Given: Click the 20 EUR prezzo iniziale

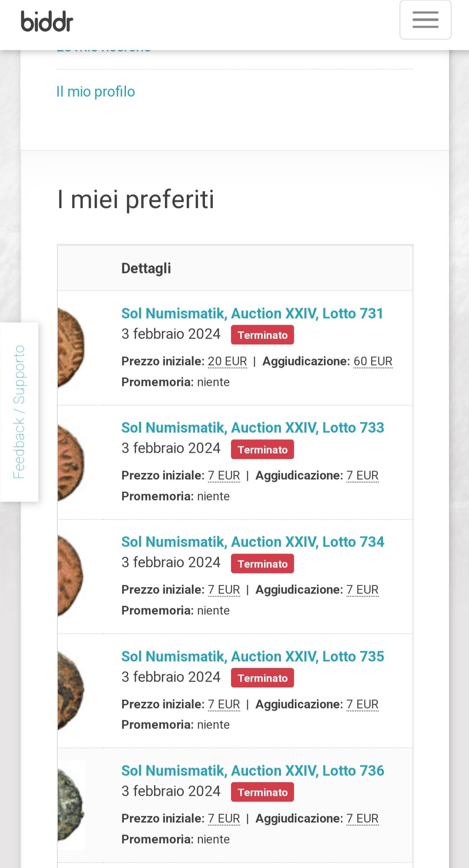Looking at the screenshot, I should pyautogui.click(x=227, y=361).
